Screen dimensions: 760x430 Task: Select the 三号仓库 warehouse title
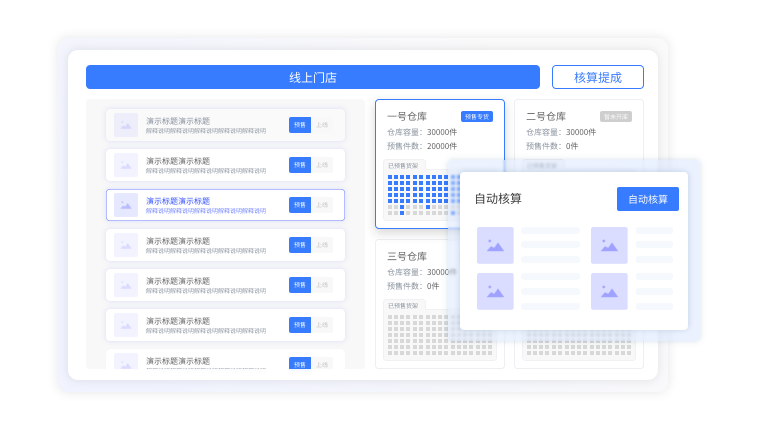(407, 256)
